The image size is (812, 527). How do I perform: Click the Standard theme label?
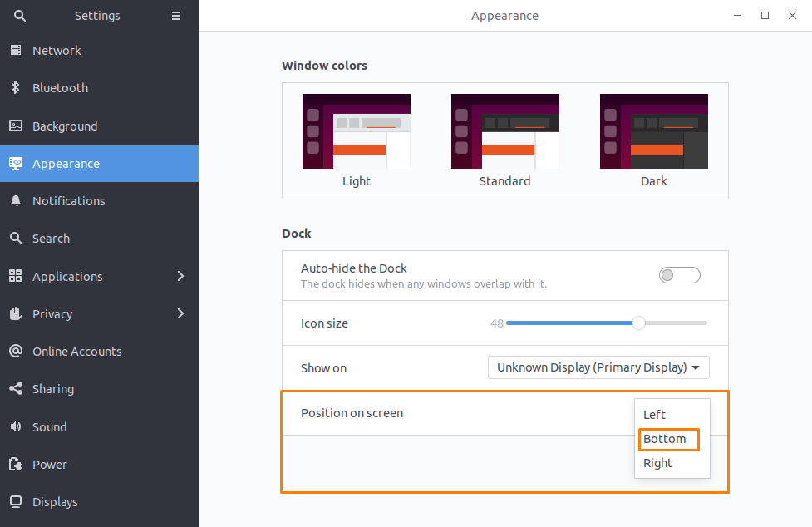505,181
